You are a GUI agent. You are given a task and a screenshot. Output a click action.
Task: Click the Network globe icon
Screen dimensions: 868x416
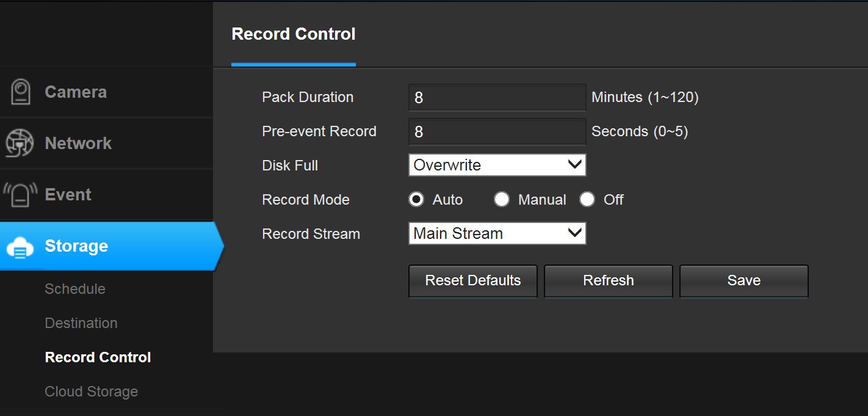(20, 144)
